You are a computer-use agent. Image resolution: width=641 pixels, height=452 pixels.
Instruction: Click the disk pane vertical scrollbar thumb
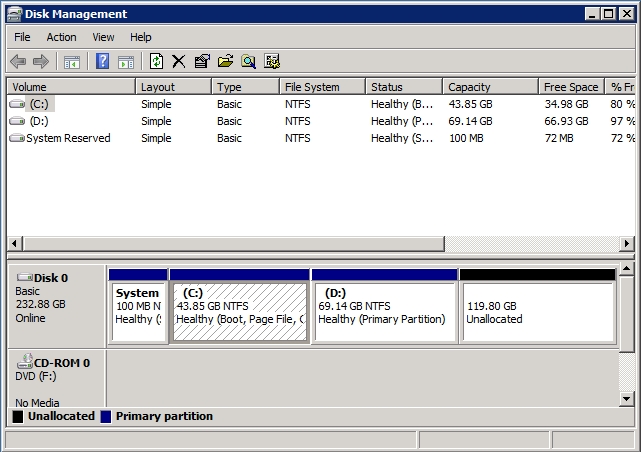[626, 314]
